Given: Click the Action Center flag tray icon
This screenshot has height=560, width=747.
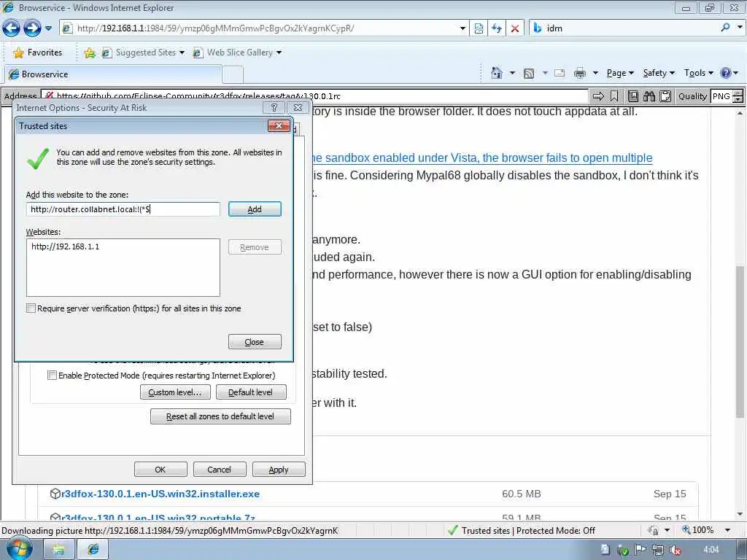Looking at the screenshot, I should click(x=640, y=550).
